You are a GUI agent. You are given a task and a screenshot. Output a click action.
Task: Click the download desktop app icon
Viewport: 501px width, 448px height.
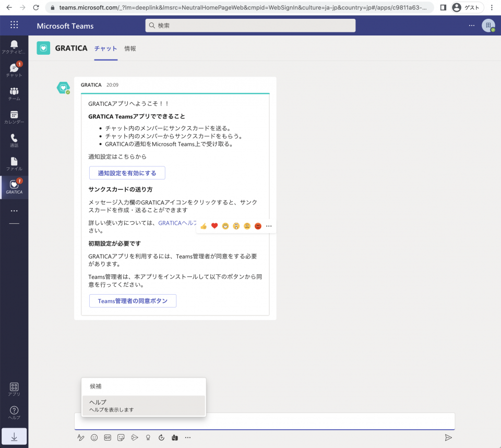click(x=14, y=437)
